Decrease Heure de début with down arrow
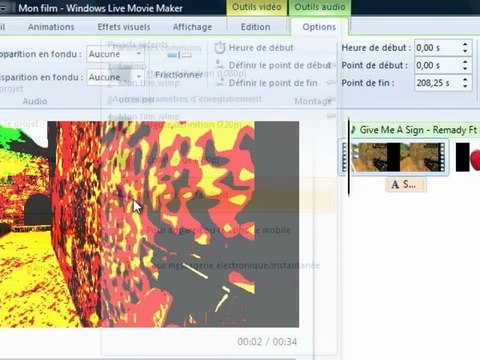This screenshot has height=360, width=480. click(x=465, y=51)
